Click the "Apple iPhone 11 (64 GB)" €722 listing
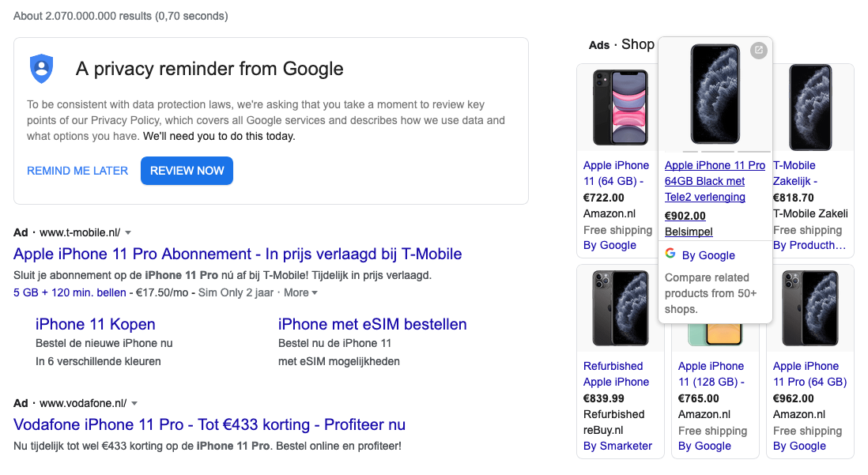Screen dimensions: 868x475 click(617, 173)
